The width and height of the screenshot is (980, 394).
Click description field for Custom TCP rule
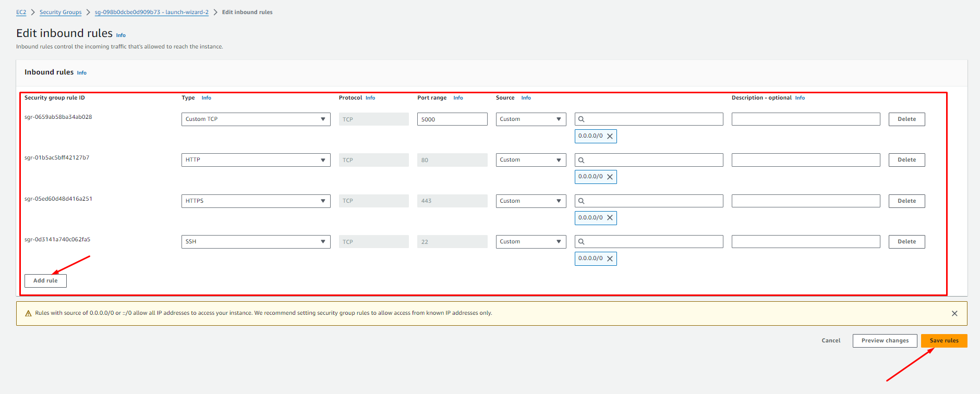tap(806, 119)
